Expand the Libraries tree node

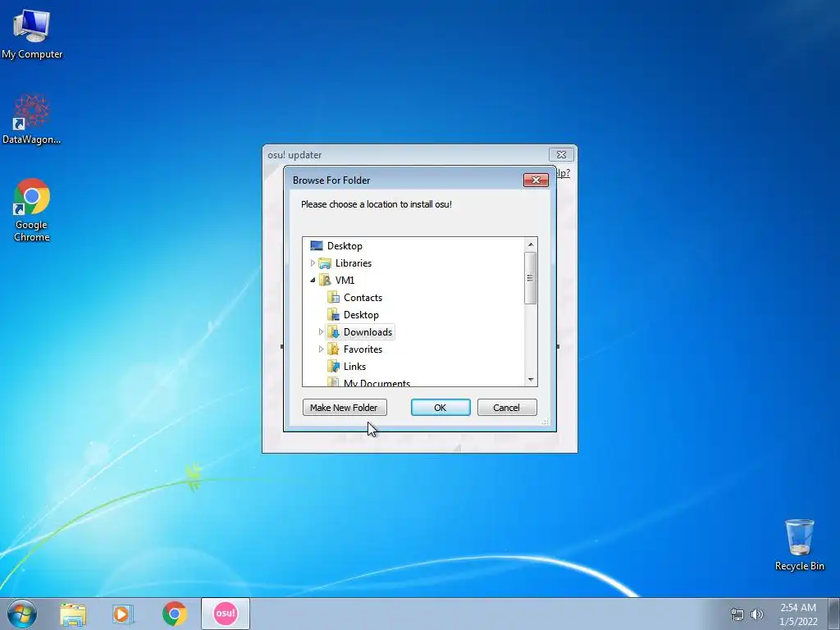pyautogui.click(x=313, y=263)
